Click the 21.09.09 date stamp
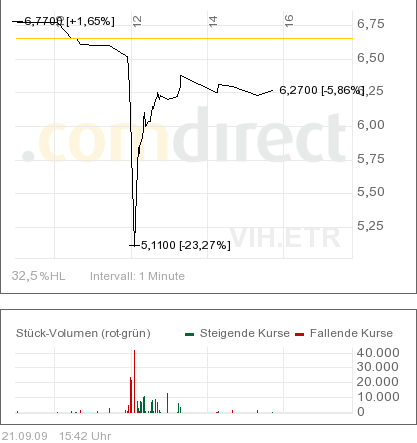Image resolution: width=417 pixels, height=443 pixels. click(25, 436)
